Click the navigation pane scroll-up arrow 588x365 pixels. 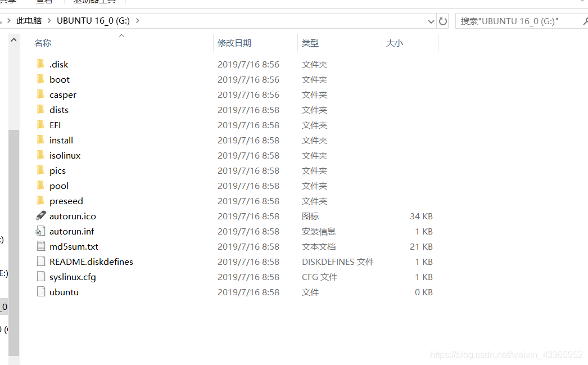(x=14, y=39)
